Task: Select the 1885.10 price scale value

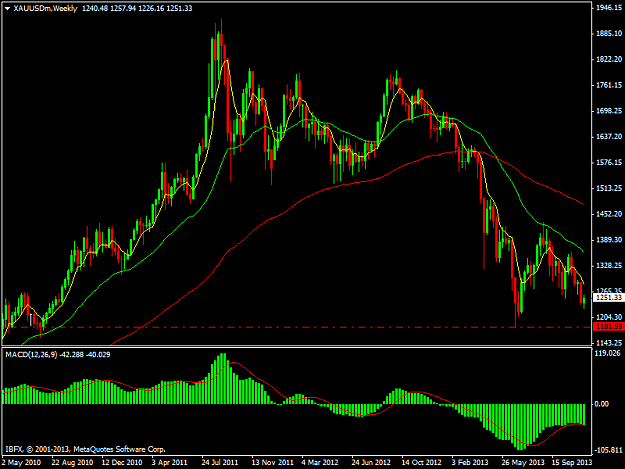Action: click(609, 33)
